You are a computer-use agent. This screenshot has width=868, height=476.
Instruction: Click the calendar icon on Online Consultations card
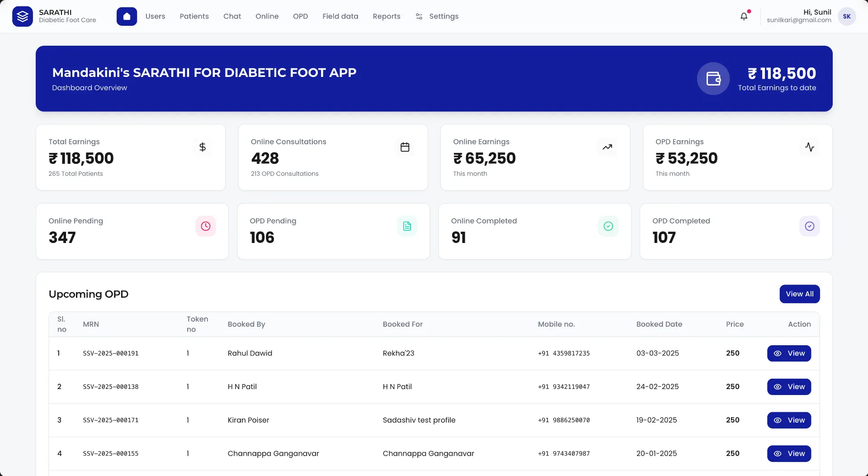pos(405,147)
